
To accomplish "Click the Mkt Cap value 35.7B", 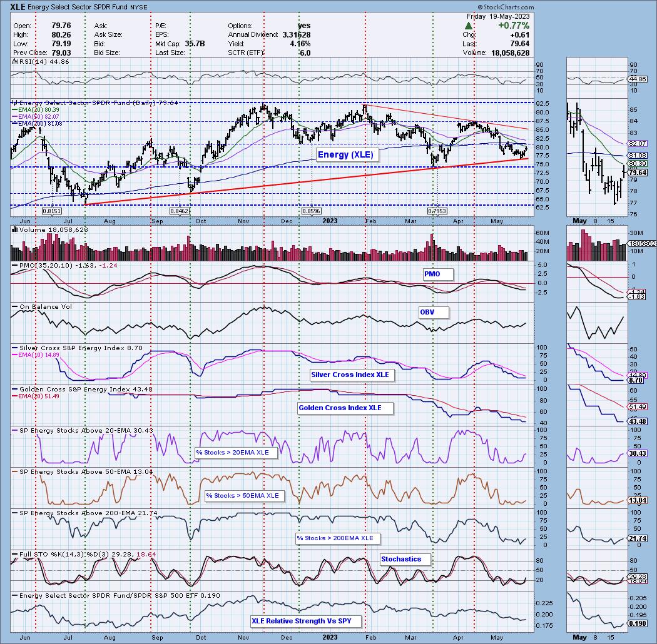I will coord(195,44).
